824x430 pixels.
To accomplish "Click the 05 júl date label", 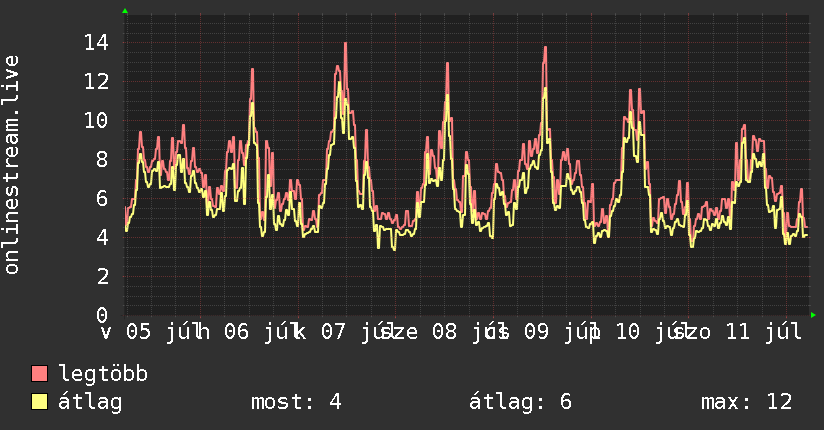I will 163,332.
